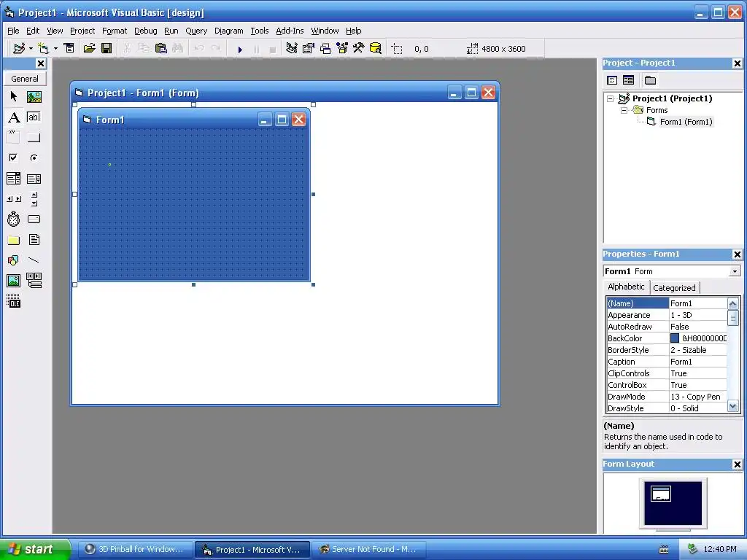Select Form1 (Form1) in project tree
The image size is (747, 560).
tap(686, 122)
